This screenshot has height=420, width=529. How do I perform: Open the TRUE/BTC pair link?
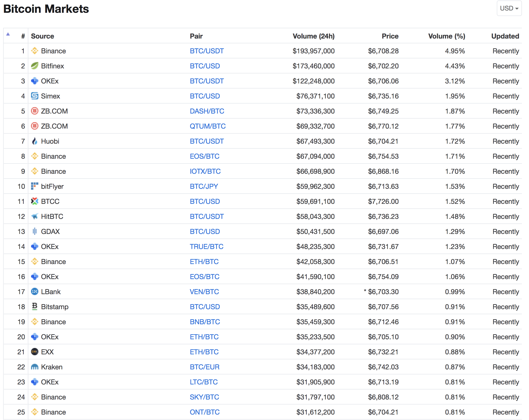click(x=206, y=246)
